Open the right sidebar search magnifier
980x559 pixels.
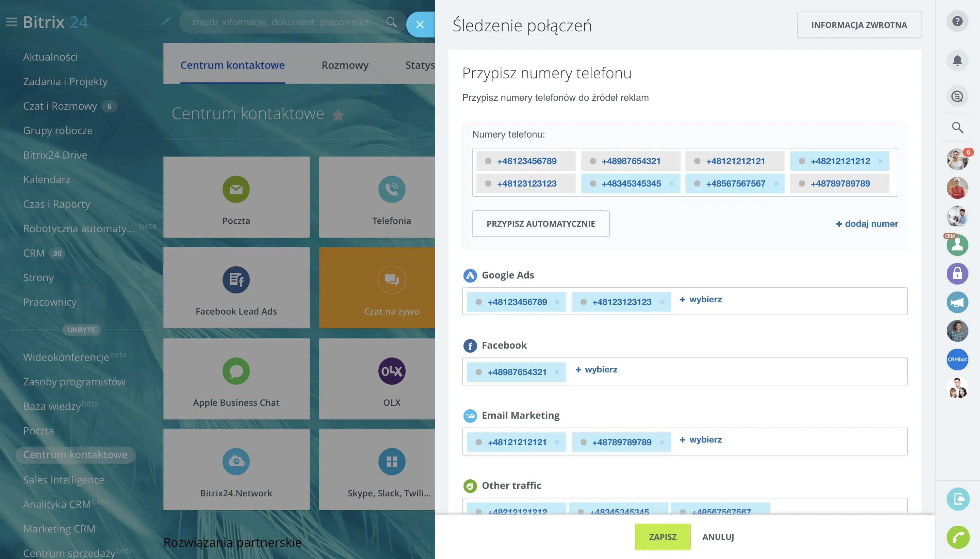coord(957,127)
